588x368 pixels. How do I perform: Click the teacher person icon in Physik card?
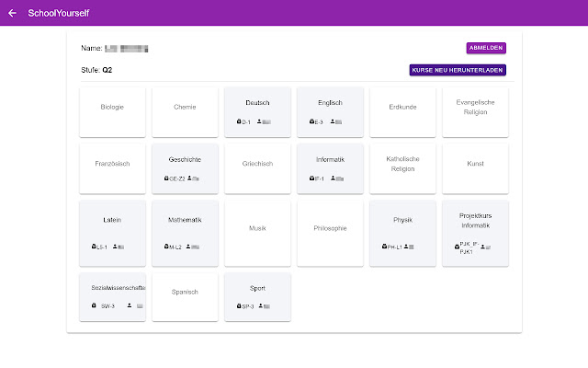pyautogui.click(x=406, y=247)
